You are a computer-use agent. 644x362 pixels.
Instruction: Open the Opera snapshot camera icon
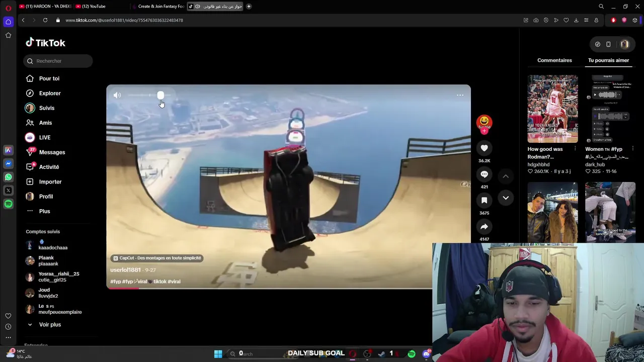(x=536, y=20)
